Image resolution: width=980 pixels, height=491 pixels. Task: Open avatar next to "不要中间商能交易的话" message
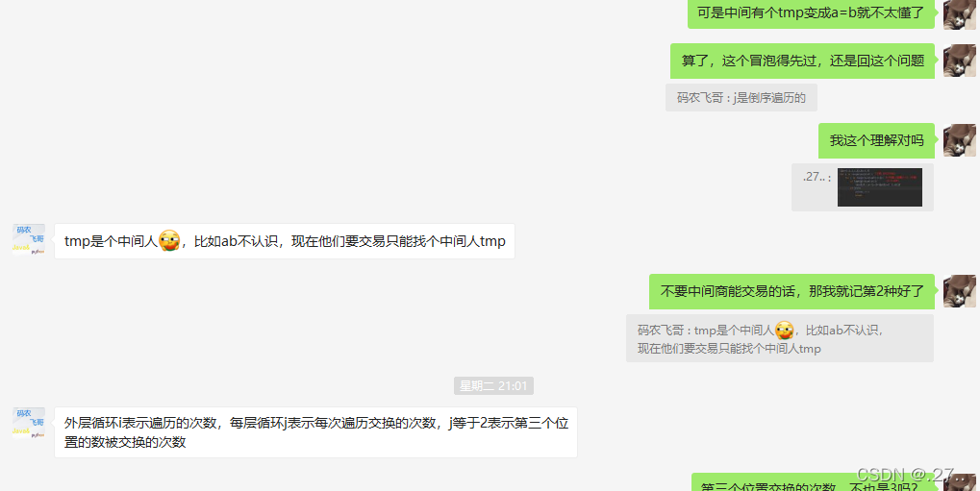[x=960, y=291]
